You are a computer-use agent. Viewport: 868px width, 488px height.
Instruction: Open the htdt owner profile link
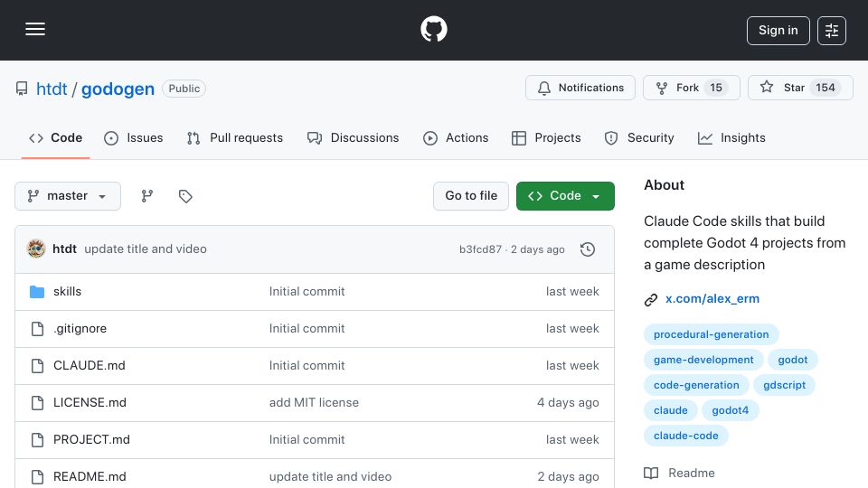52,89
